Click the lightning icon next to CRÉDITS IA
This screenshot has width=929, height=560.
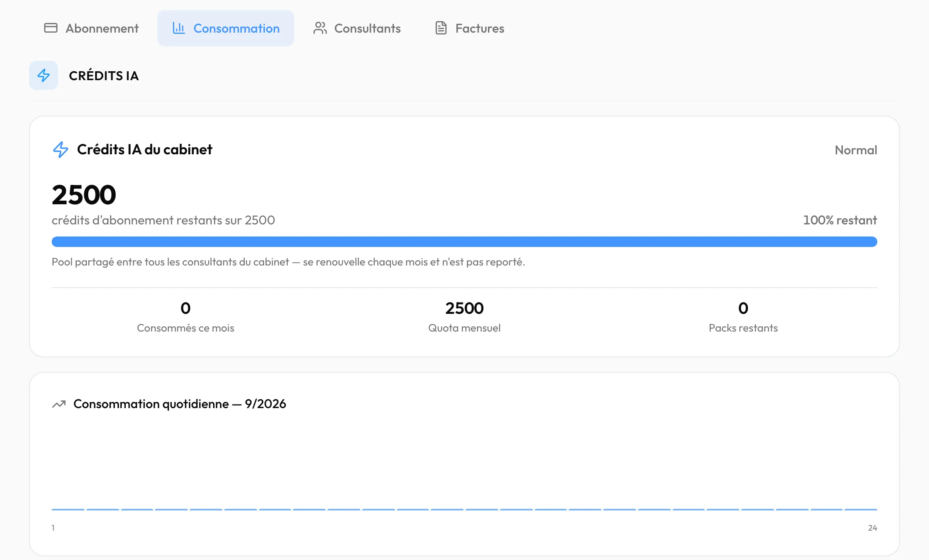(44, 75)
